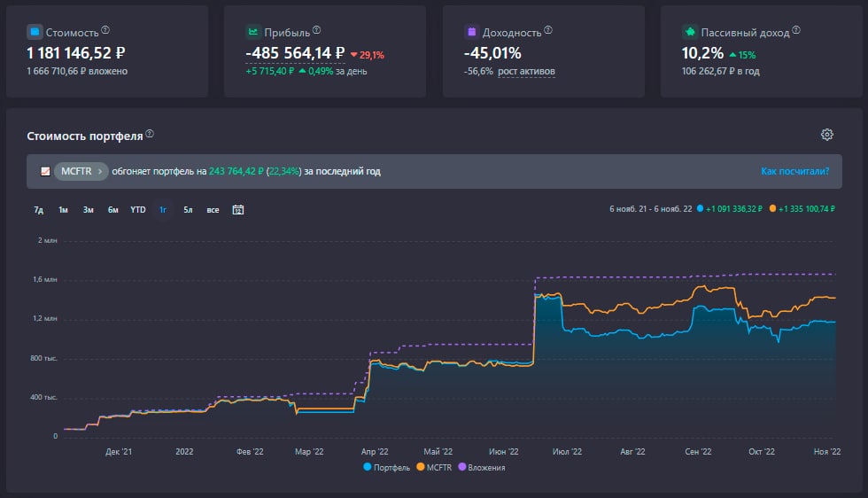
Task: Select the все period button
Action: 213,210
